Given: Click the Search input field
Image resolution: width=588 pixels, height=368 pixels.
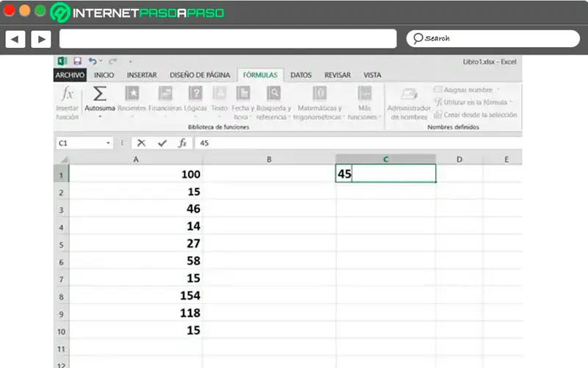Looking at the screenshot, I should (x=492, y=38).
